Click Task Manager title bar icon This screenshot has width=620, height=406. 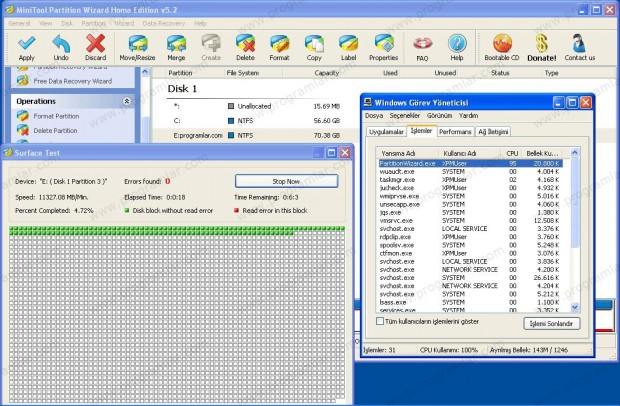(x=368, y=102)
